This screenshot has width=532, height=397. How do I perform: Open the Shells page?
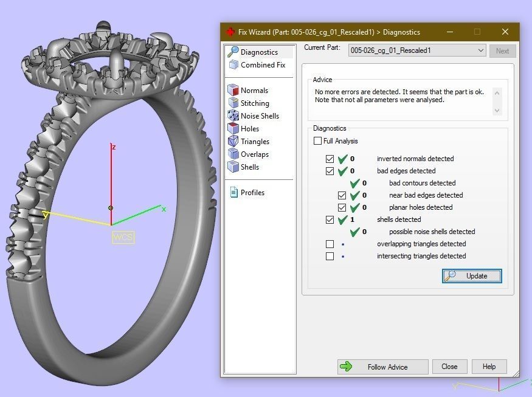click(x=250, y=167)
